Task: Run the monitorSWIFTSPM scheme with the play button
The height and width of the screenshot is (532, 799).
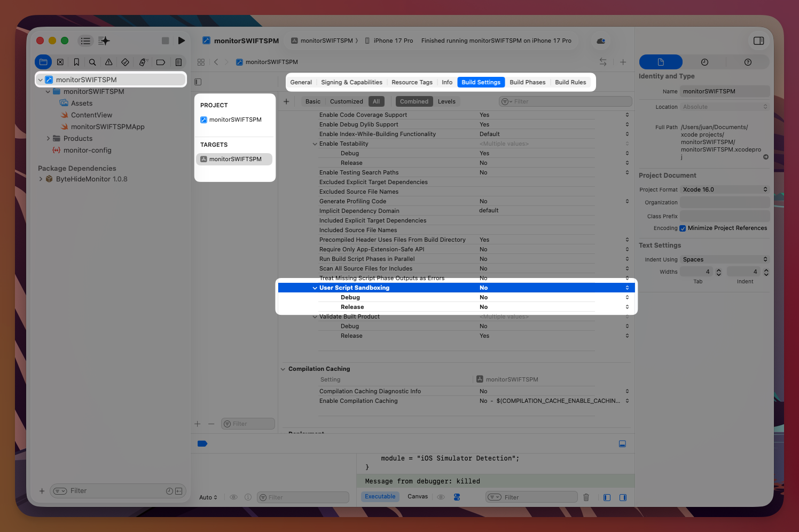Action: click(x=182, y=41)
